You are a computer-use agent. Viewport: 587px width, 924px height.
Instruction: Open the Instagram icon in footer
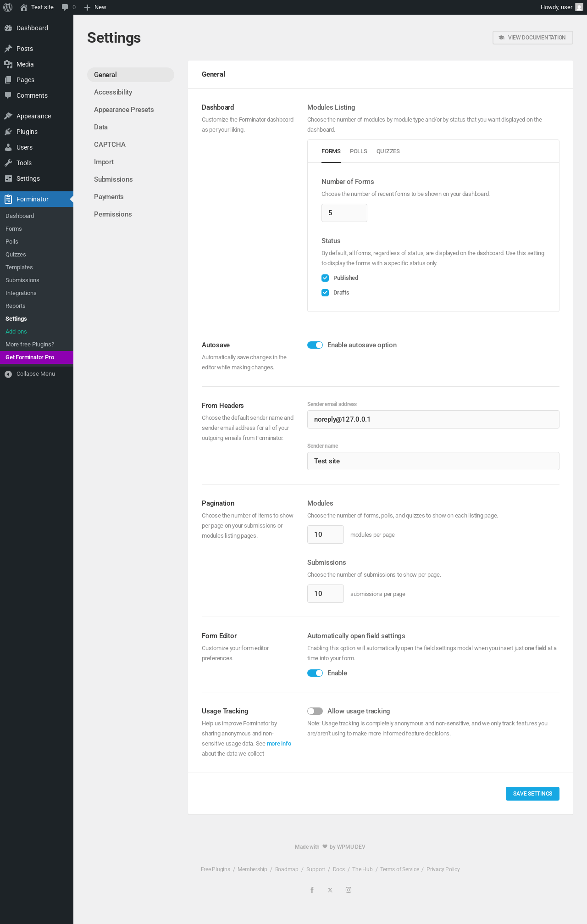[349, 890]
